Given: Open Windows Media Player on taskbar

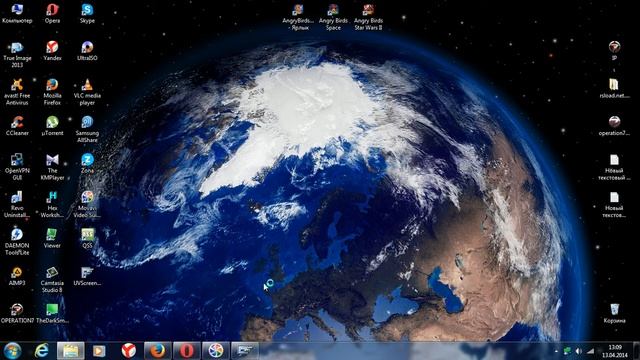Looking at the screenshot, I should tap(99, 351).
